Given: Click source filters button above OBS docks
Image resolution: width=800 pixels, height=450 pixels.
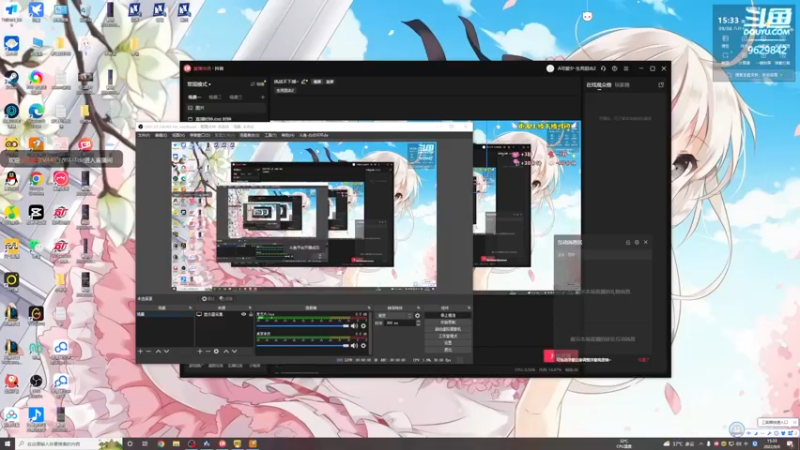Looking at the screenshot, I should point(226,298).
